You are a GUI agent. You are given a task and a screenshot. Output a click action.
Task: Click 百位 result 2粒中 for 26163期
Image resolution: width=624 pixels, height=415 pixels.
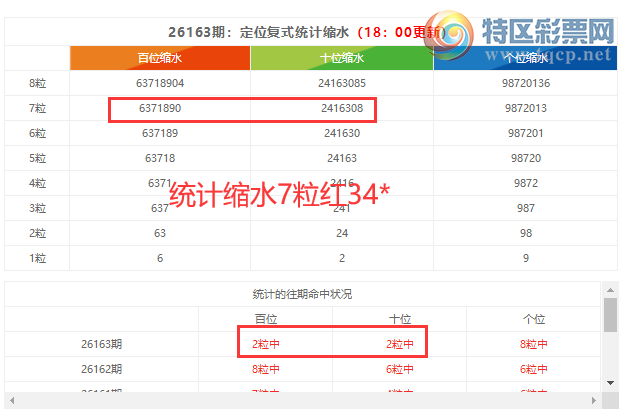point(266,344)
